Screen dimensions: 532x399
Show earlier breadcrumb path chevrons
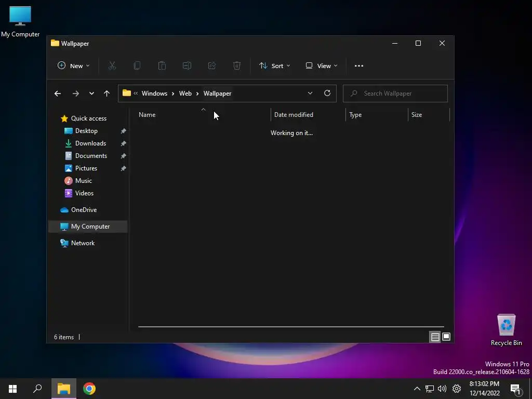tap(136, 94)
